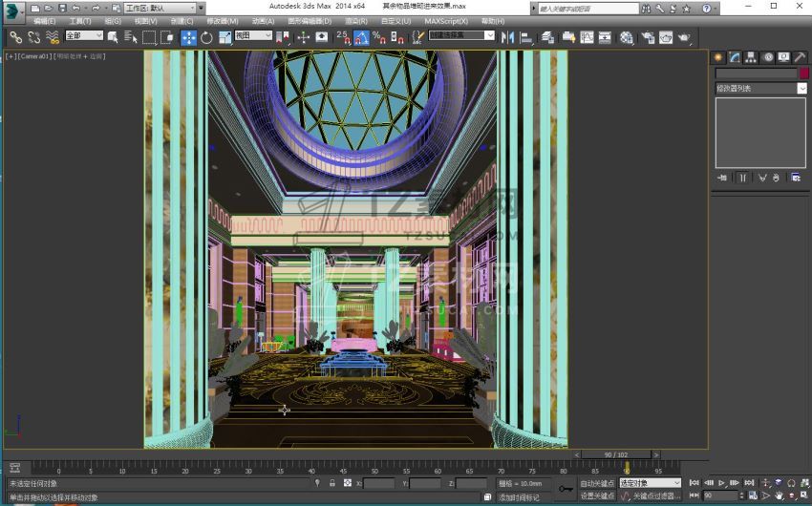Click the search keyword input field
This screenshot has height=506, width=812.
[585, 8]
